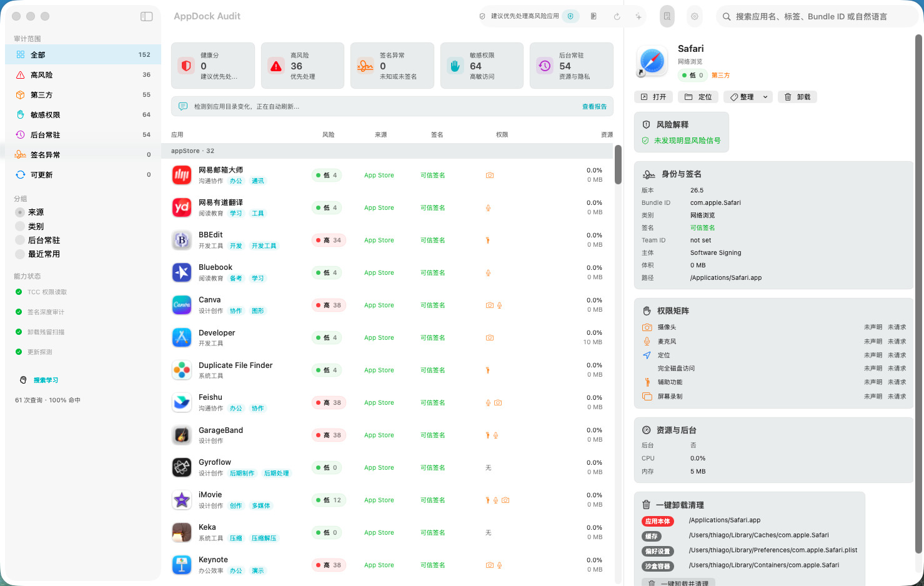Select 敏感权限 in audit scope sidebar
The height and width of the screenshot is (586, 924).
tap(83, 115)
